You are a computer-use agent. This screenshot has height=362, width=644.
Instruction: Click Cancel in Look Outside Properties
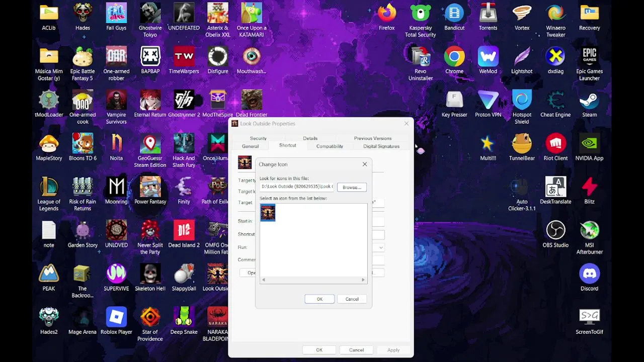coord(356,350)
